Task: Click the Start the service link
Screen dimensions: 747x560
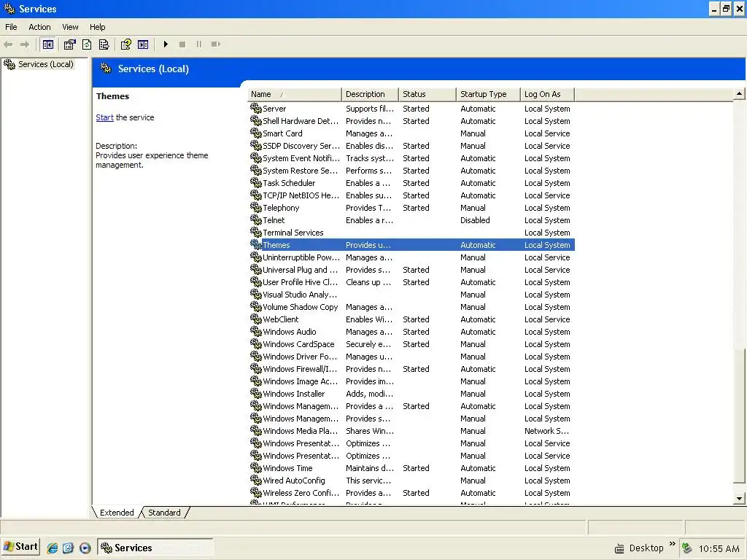Action: (104, 117)
